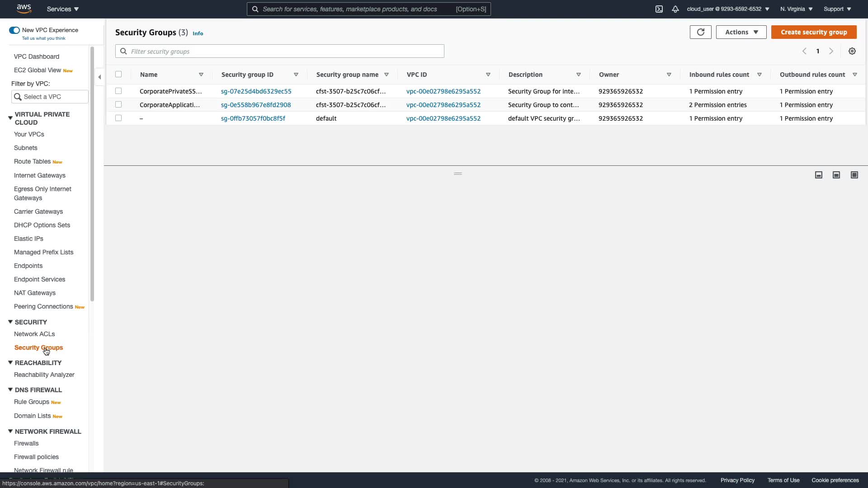868x488 pixels.
Task: Expand split panel to full view
Action: [x=854, y=175]
